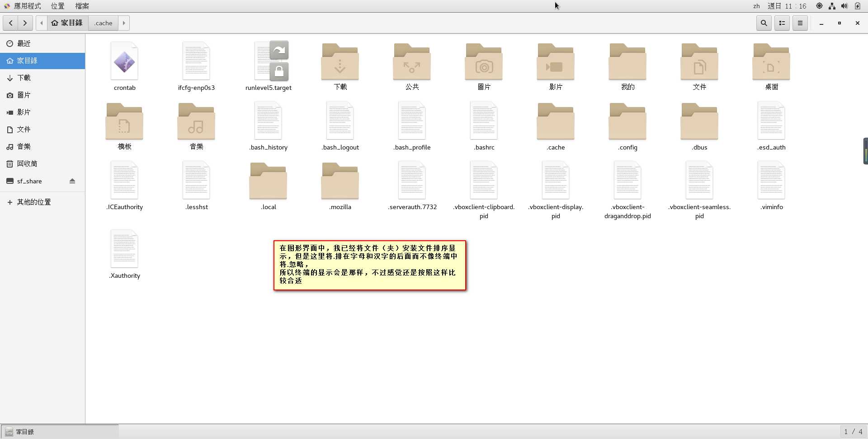Click the 家目錄 taskbar window button

pyautogui.click(x=60, y=432)
